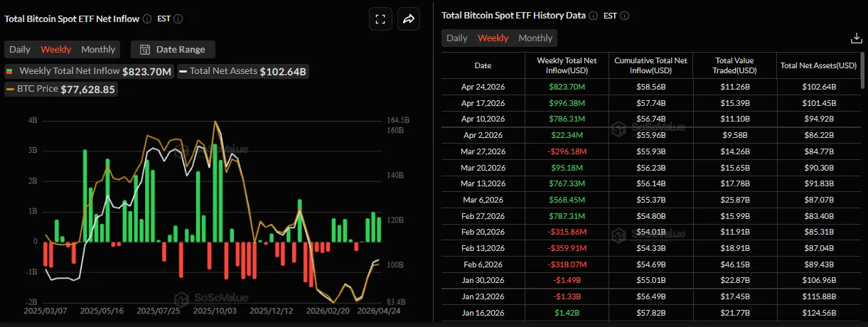Download the ETF history data
This screenshot has height=327, width=868.
click(x=856, y=38)
